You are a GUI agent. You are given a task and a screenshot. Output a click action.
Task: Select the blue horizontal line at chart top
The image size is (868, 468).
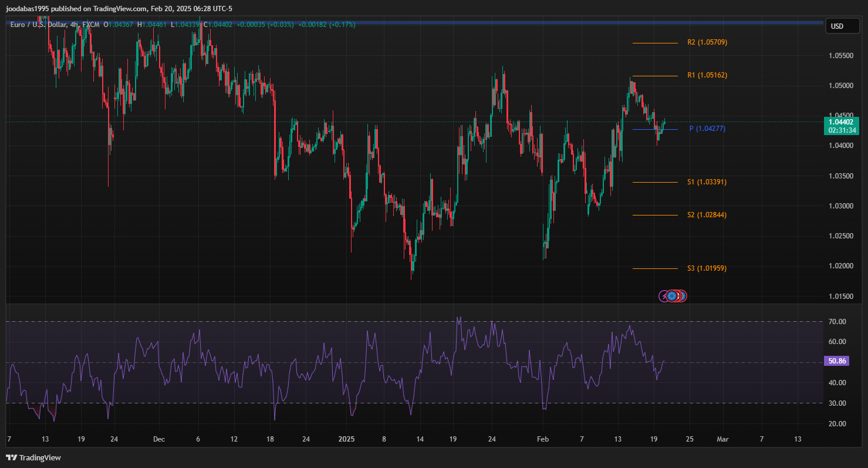(411, 23)
